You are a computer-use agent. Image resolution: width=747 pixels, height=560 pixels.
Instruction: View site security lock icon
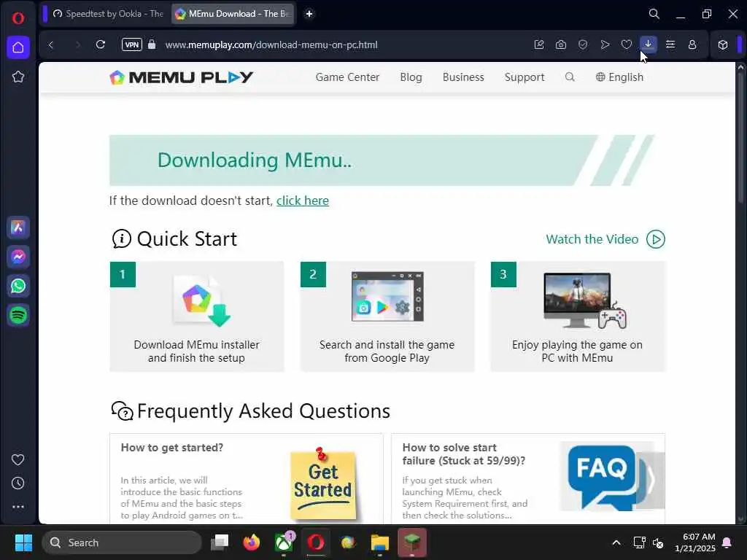point(152,44)
